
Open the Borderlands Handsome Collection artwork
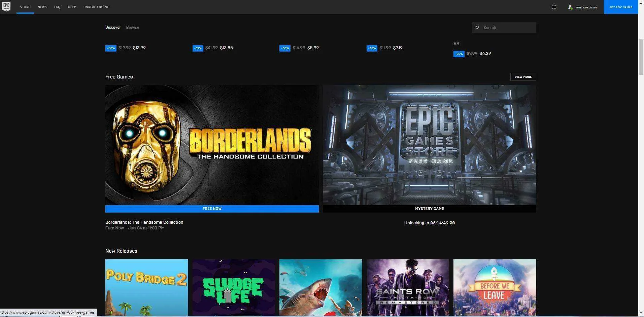pyautogui.click(x=212, y=145)
